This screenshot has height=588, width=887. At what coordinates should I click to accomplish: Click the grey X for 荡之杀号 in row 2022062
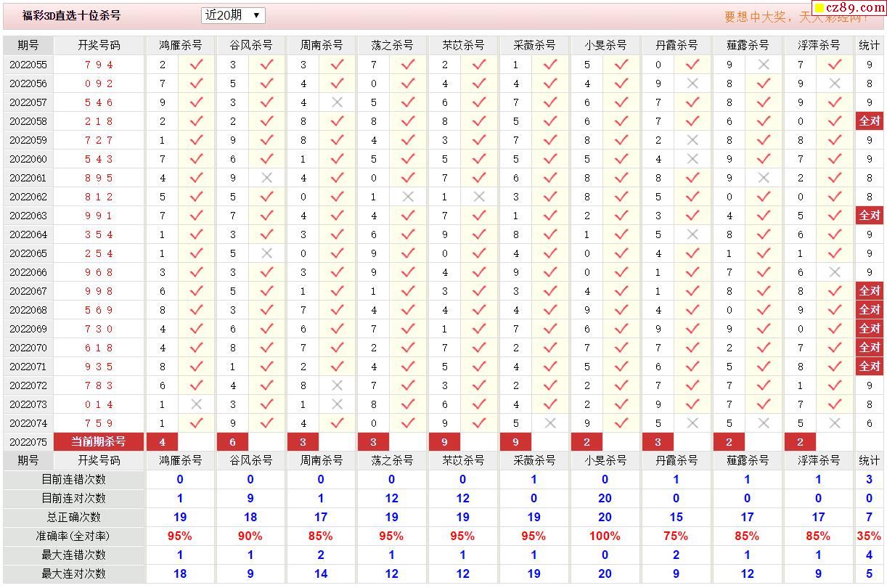tap(408, 197)
